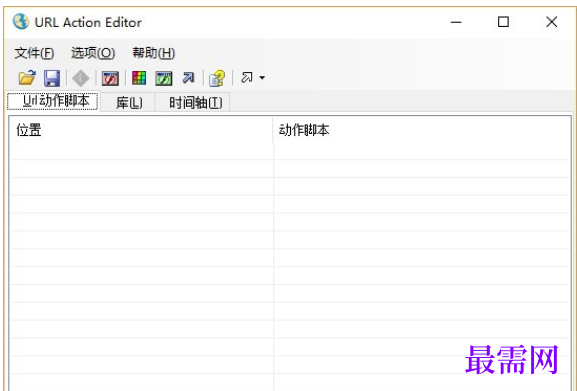This screenshot has width=577, height=391.
Task: Click the 动作脚本 column header
Action: coord(422,130)
